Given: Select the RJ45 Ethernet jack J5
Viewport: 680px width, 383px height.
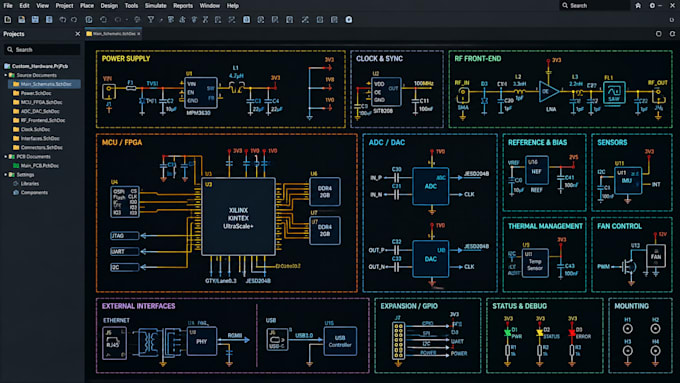Looking at the screenshot, I should click(x=114, y=343).
